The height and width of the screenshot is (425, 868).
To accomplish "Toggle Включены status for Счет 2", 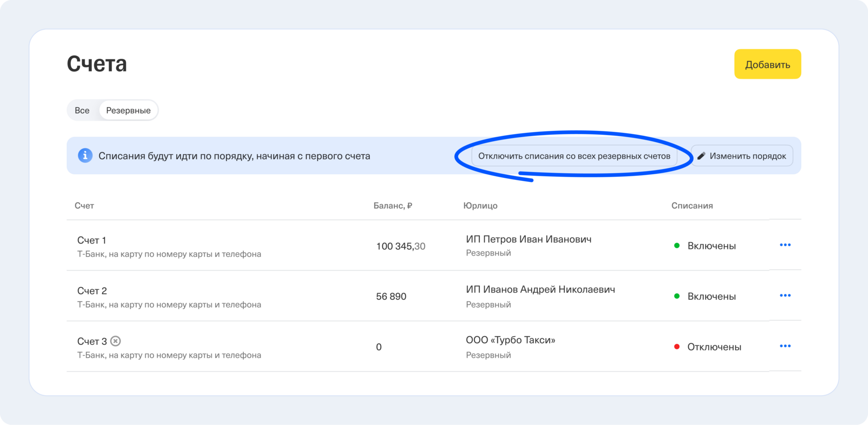I will tap(711, 297).
